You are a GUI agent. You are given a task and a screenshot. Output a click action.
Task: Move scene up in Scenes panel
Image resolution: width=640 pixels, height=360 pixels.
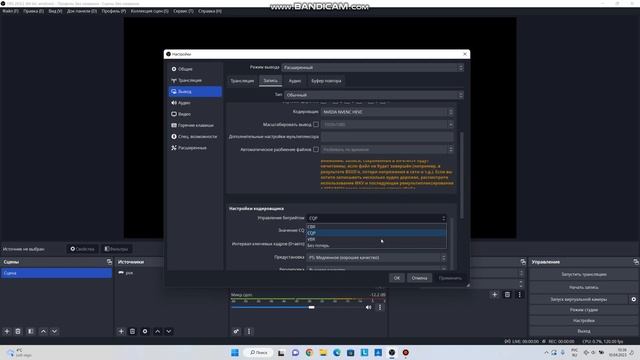click(x=43, y=331)
